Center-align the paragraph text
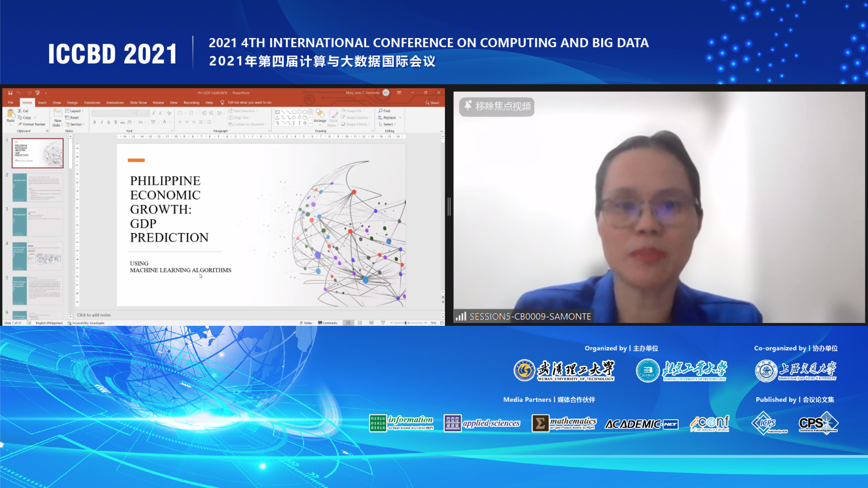The height and width of the screenshot is (488, 868). pyautogui.click(x=187, y=122)
